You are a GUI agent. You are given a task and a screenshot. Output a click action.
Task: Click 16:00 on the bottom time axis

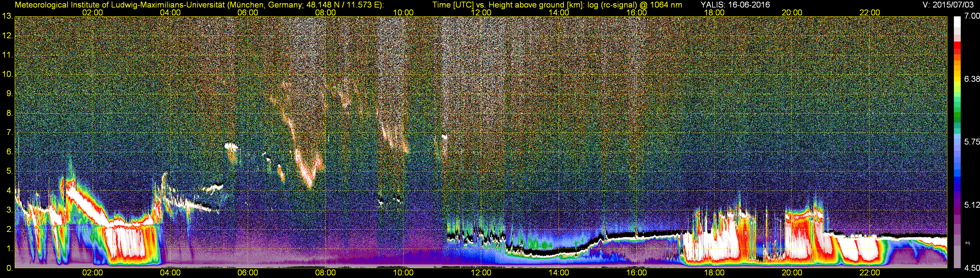(x=636, y=273)
